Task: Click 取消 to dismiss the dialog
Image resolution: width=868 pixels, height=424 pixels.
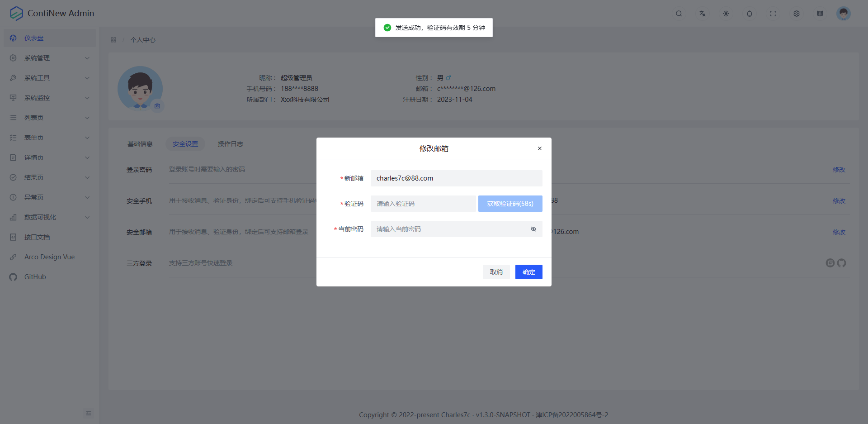Action: pyautogui.click(x=496, y=272)
